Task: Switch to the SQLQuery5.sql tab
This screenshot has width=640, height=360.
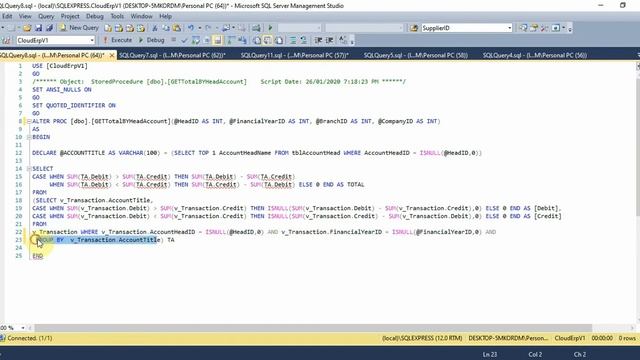Action: point(416,55)
